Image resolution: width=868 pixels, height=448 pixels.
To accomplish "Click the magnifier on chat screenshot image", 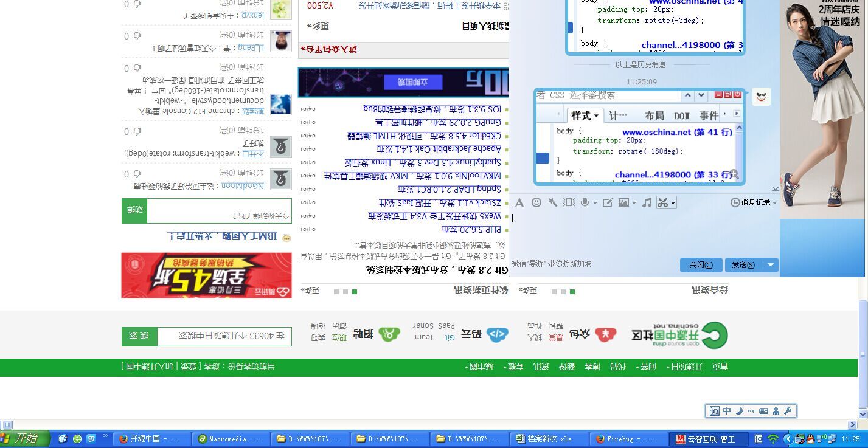I will coord(734,174).
